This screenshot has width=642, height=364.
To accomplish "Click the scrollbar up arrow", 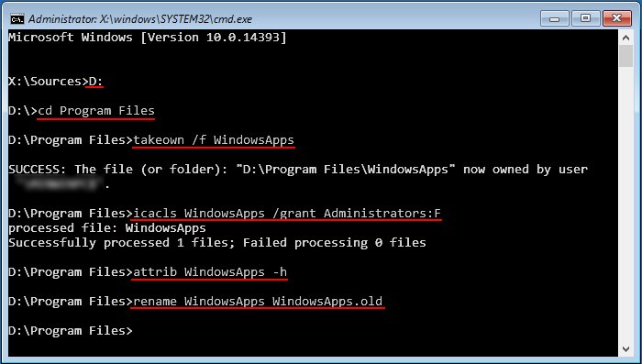I will (625, 38).
